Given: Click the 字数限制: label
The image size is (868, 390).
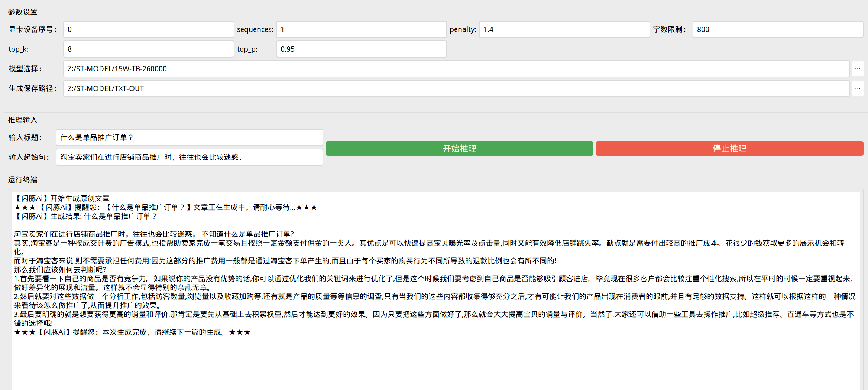Looking at the screenshot, I should point(670,29).
